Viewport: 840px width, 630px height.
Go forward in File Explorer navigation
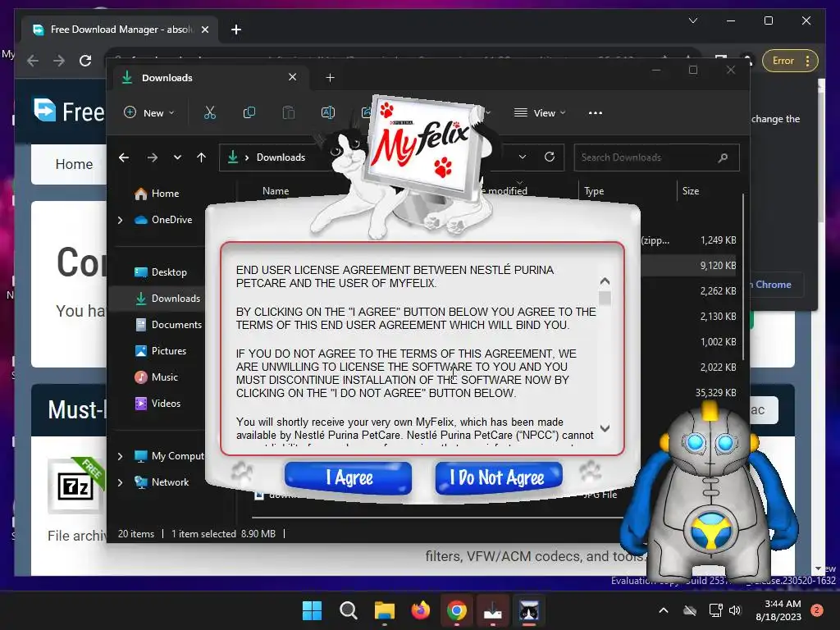pos(152,157)
